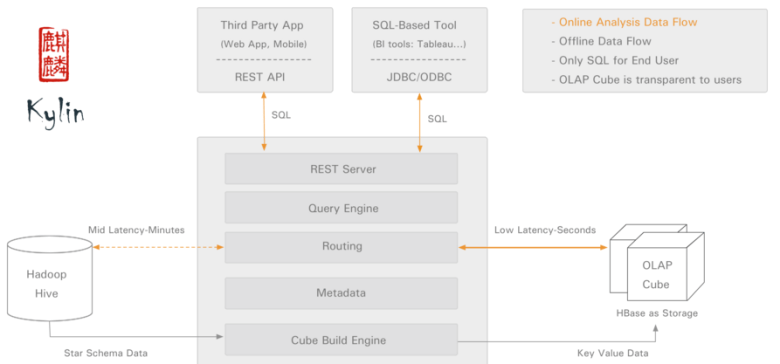Click the HBase as Storage label
The height and width of the screenshot is (364, 780).
657,313
